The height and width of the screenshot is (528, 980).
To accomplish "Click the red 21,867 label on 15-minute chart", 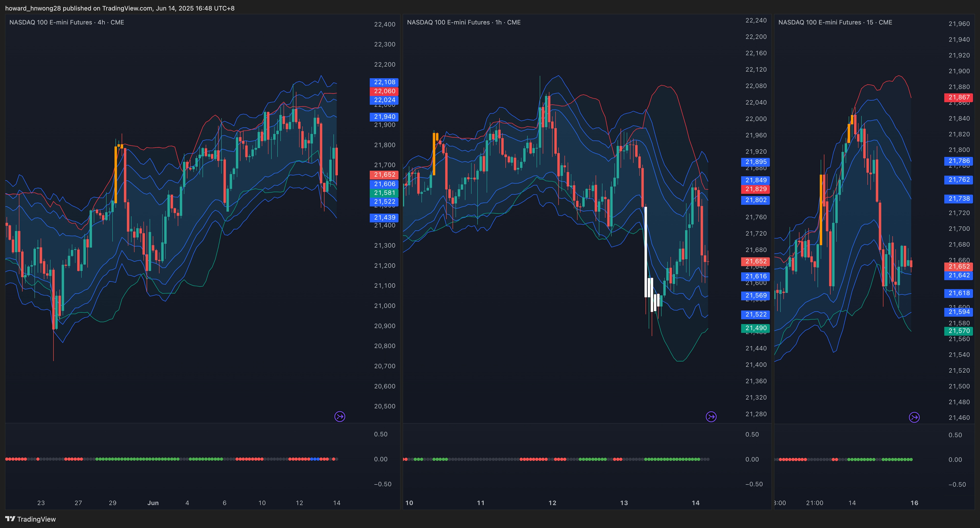I will (959, 98).
